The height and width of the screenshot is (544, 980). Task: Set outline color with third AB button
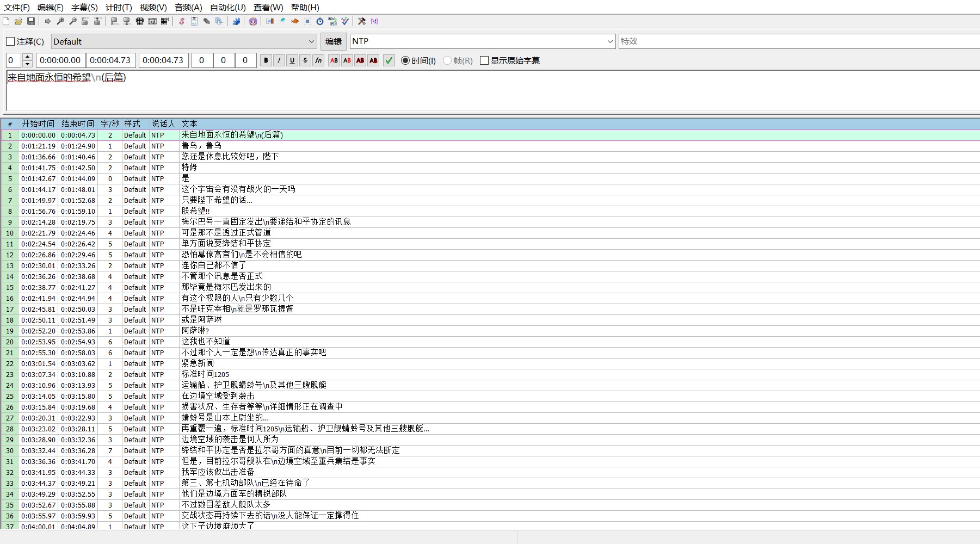(360, 60)
